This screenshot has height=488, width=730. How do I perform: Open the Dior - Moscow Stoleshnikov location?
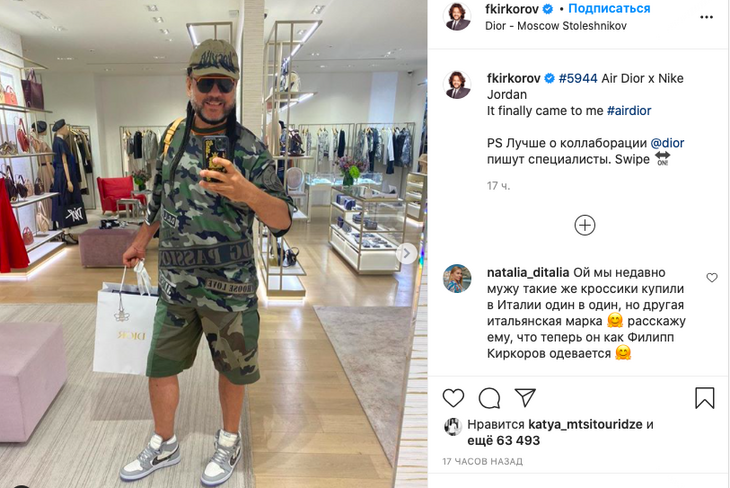click(555, 26)
